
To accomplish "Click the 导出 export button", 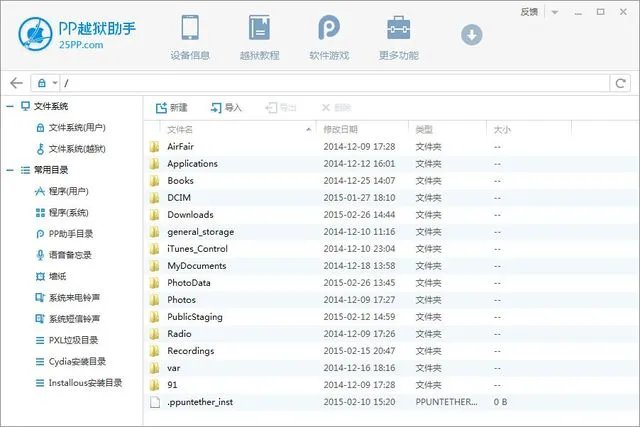I will point(281,108).
